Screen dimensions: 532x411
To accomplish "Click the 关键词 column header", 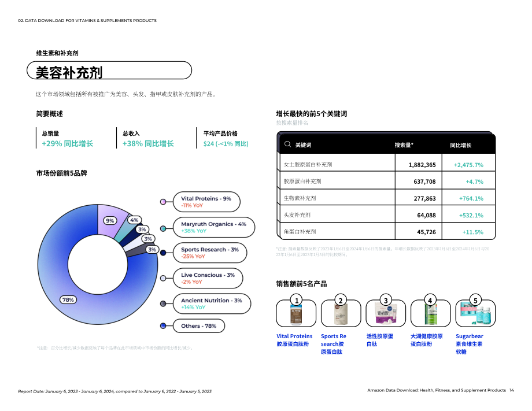I will click(x=303, y=145).
